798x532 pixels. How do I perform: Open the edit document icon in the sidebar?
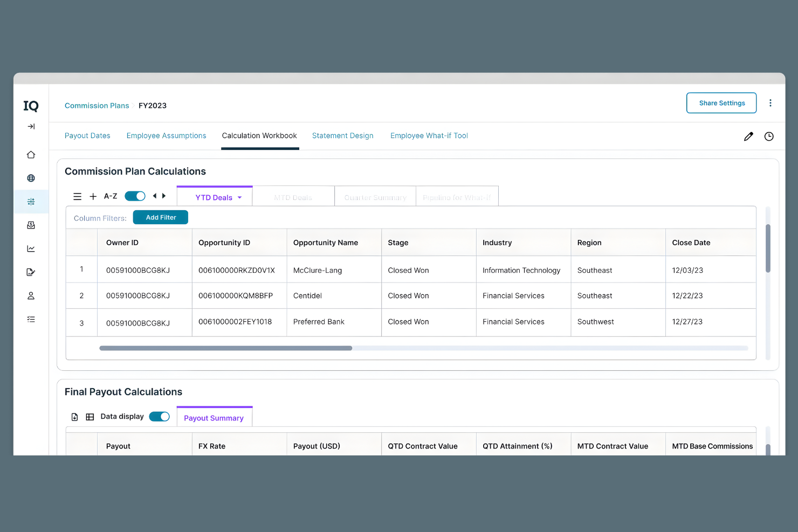(x=31, y=272)
